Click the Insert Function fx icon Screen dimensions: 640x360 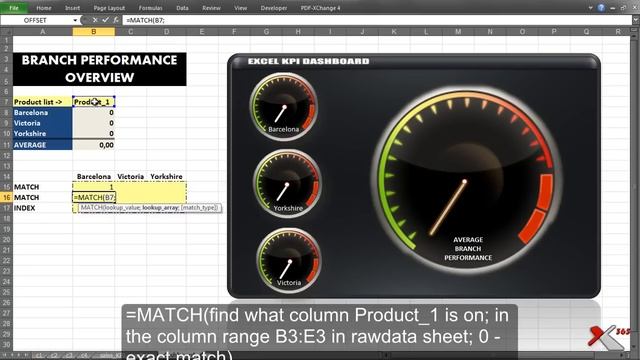pos(116,20)
